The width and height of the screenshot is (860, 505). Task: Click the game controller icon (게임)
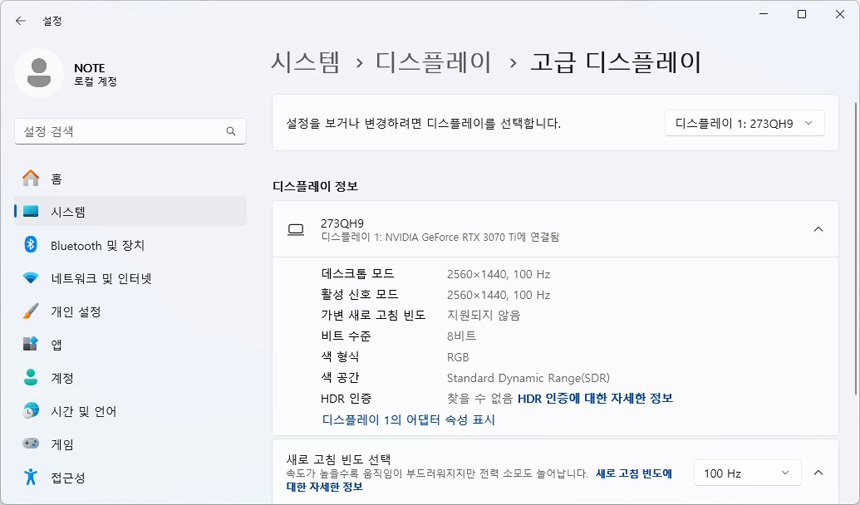pyautogui.click(x=31, y=444)
